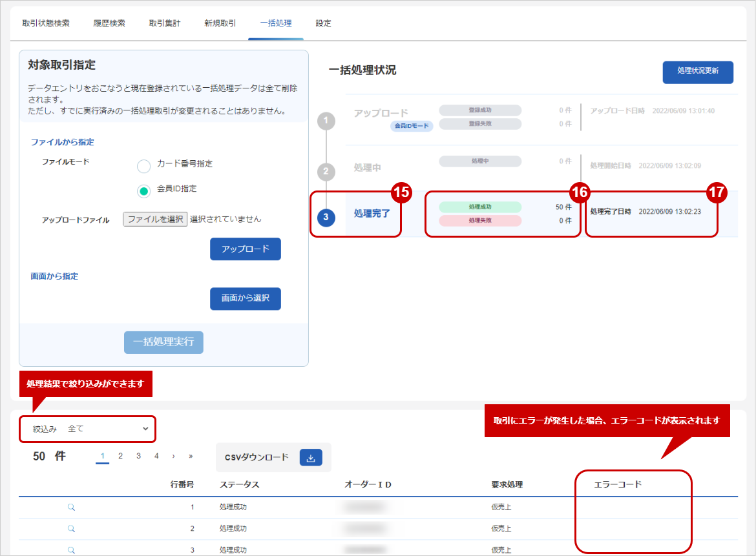The height and width of the screenshot is (556, 756).
Task: Click the アップロード button
Action: click(x=246, y=249)
